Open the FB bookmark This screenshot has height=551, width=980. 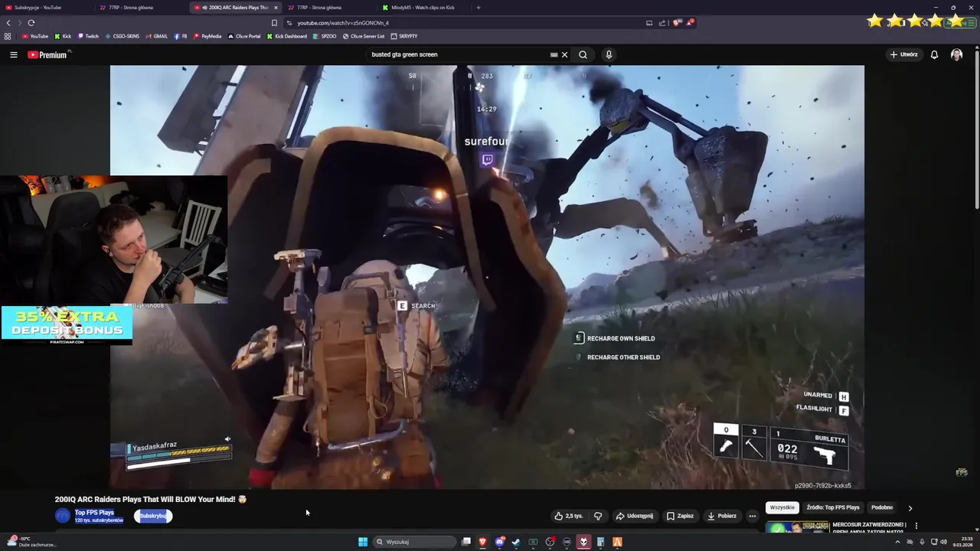[181, 36]
